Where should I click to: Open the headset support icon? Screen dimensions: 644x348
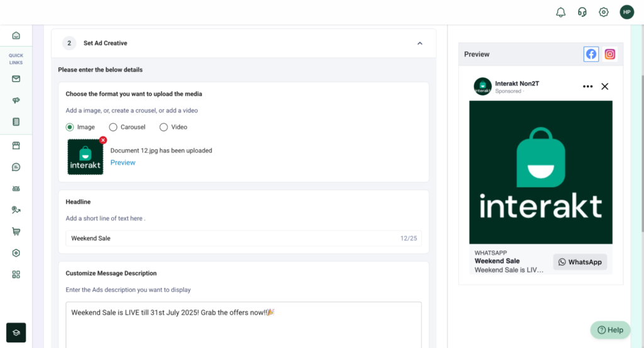click(x=582, y=13)
